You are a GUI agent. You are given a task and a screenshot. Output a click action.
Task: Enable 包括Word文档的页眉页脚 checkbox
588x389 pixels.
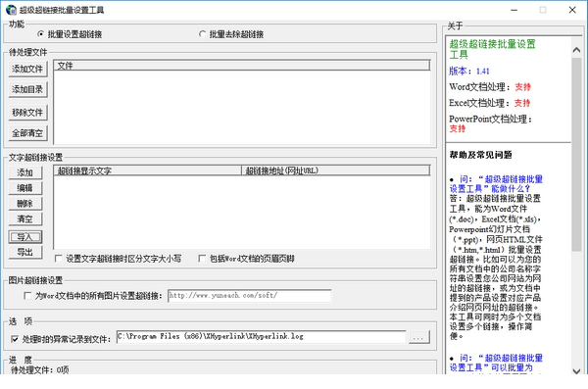click(x=202, y=259)
